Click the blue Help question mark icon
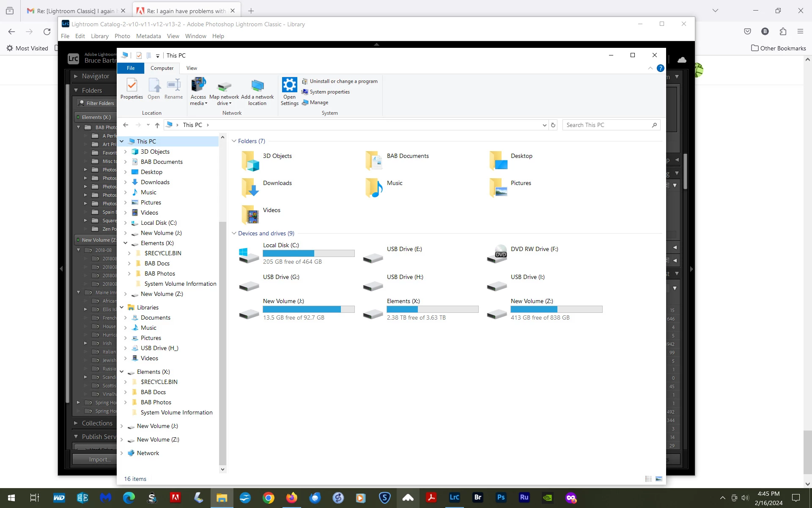Viewport: 812px width, 508px height. (660, 68)
